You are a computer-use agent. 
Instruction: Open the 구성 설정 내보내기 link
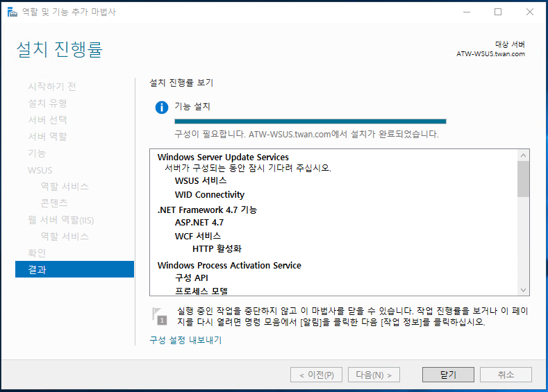[x=185, y=340]
